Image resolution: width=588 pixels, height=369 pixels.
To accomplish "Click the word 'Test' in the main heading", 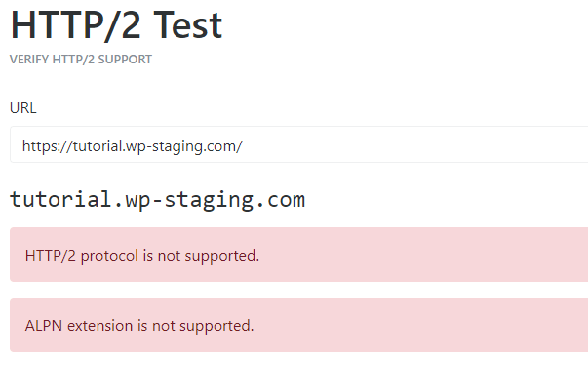I will tap(188, 25).
